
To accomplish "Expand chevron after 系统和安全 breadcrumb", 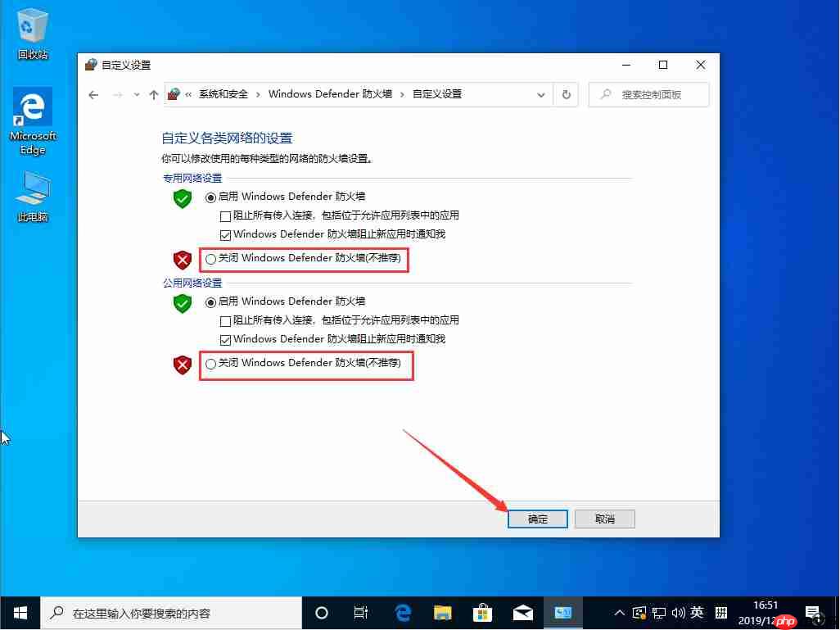I will (258, 95).
